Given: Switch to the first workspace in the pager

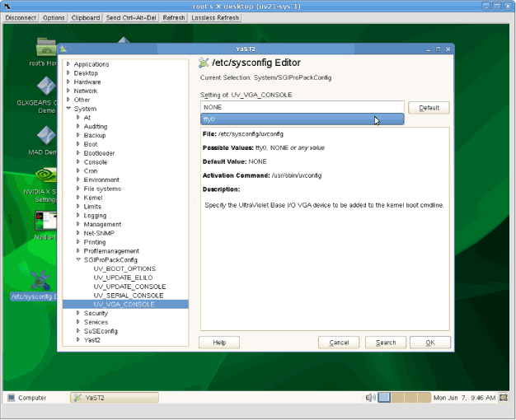Looking at the screenshot, I should point(384,397).
